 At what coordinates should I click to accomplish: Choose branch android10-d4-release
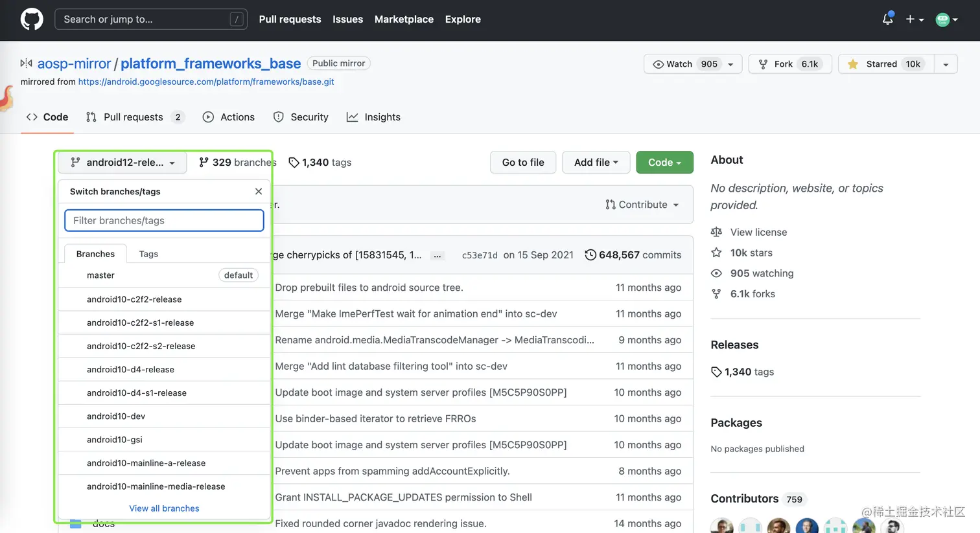[164, 369]
